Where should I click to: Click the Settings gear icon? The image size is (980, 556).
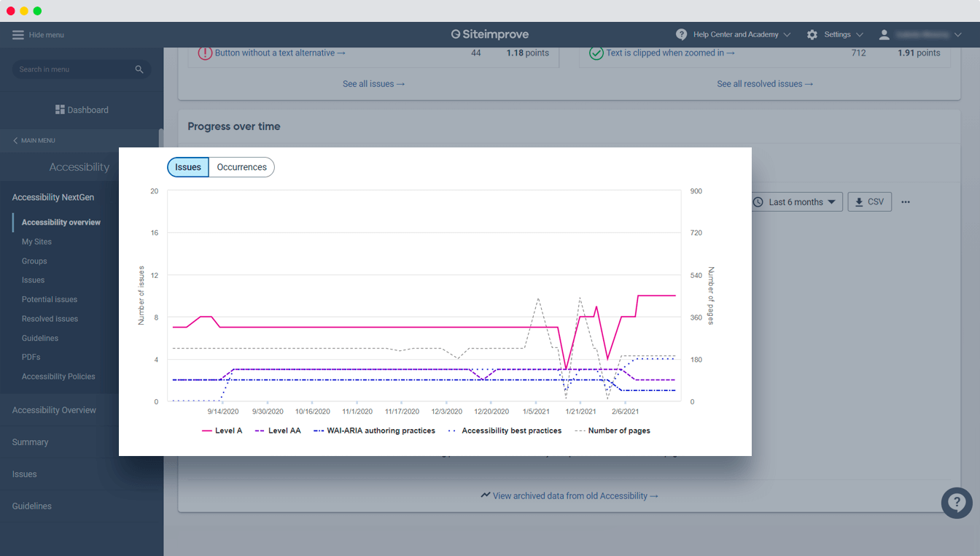[812, 34]
